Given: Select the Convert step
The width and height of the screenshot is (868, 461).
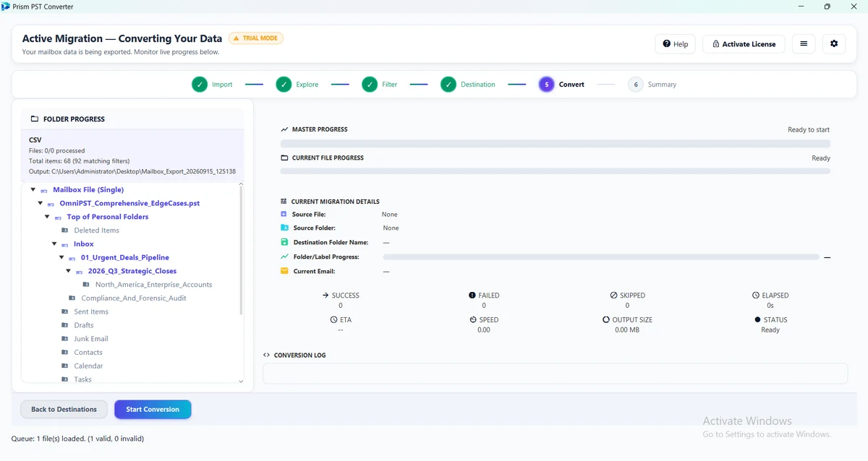Looking at the screenshot, I should (571, 85).
